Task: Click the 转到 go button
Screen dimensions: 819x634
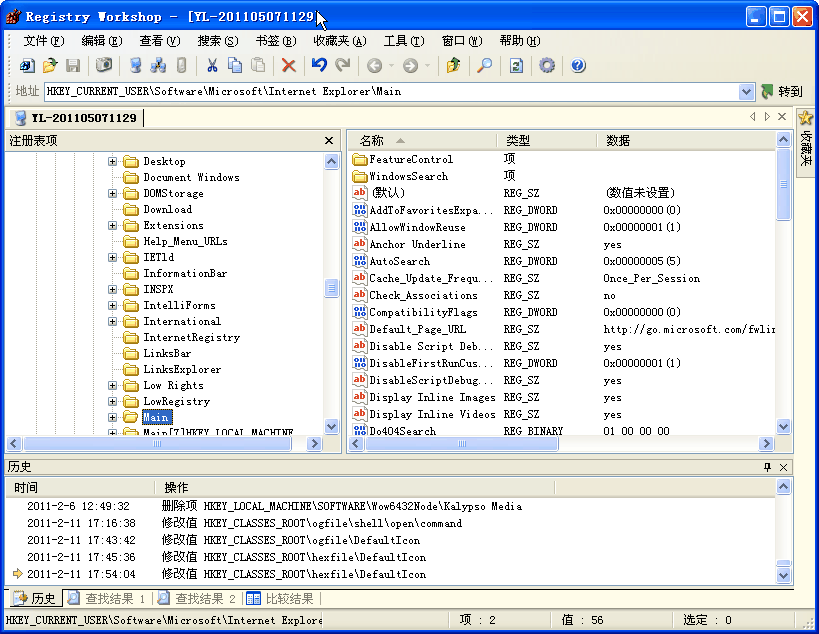Action: tap(782, 92)
